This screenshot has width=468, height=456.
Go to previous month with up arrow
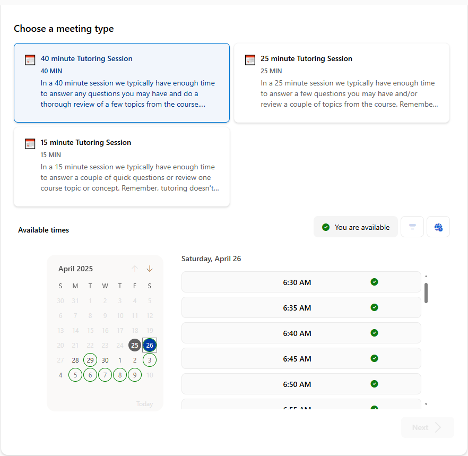135,269
